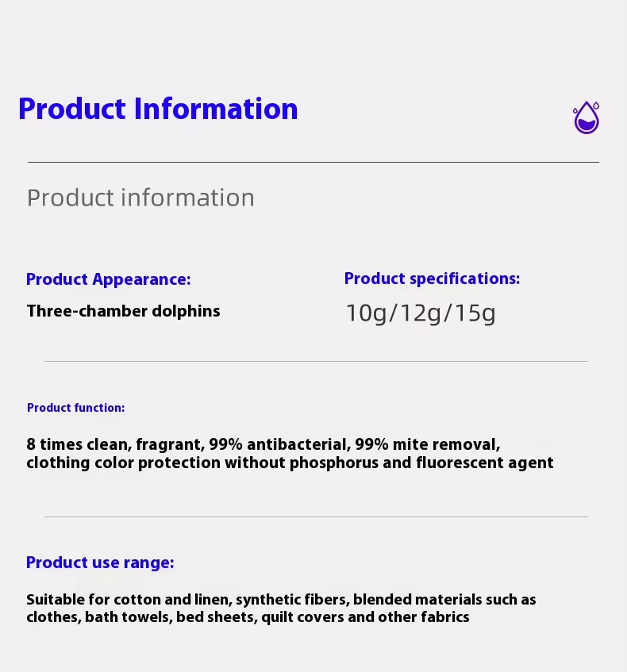Click the Three-chamber dolphins text
The width and height of the screenshot is (627, 672).
(123, 311)
